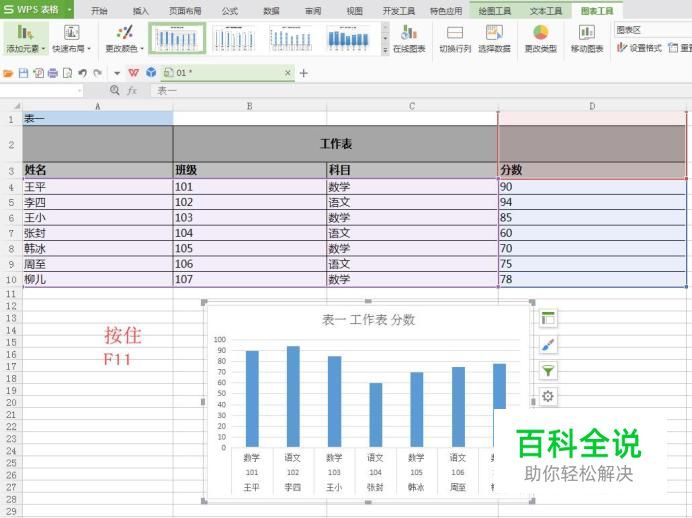Click the magnifier icon in formula bar
Screen dimensions: 692x518
[x=115, y=90]
